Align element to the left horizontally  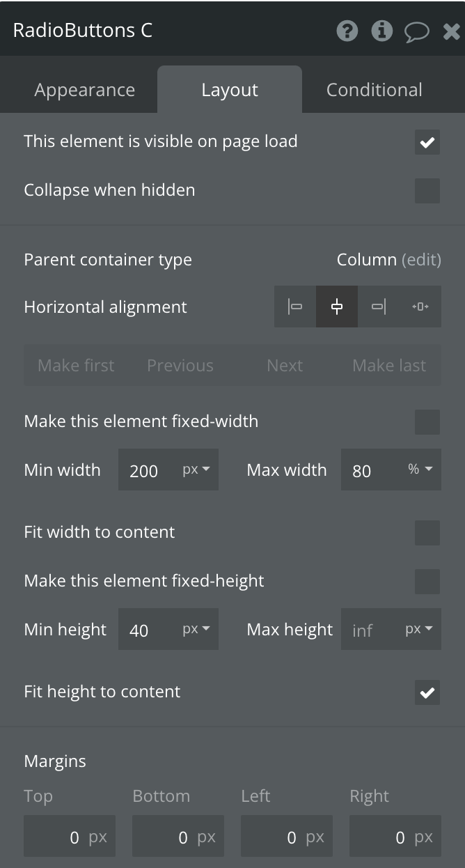pyautogui.click(x=295, y=307)
